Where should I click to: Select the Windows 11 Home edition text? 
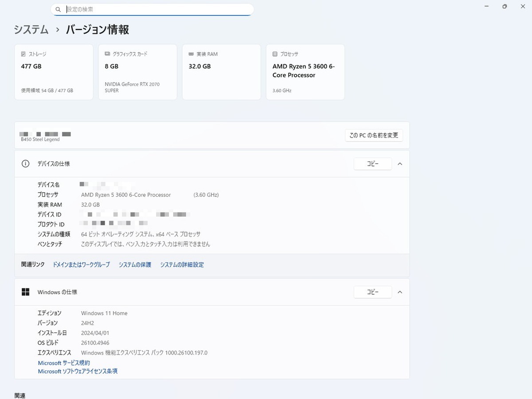pyautogui.click(x=104, y=313)
